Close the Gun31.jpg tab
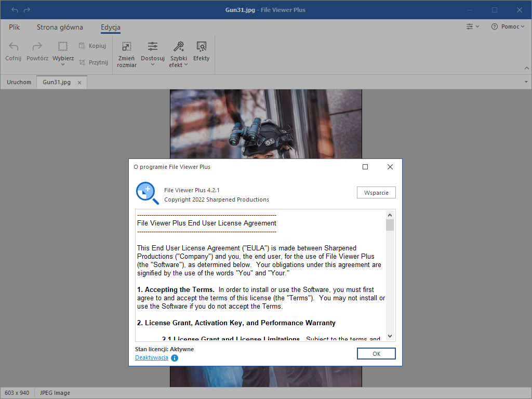Screen dimensions: 532x399 (x=79, y=83)
